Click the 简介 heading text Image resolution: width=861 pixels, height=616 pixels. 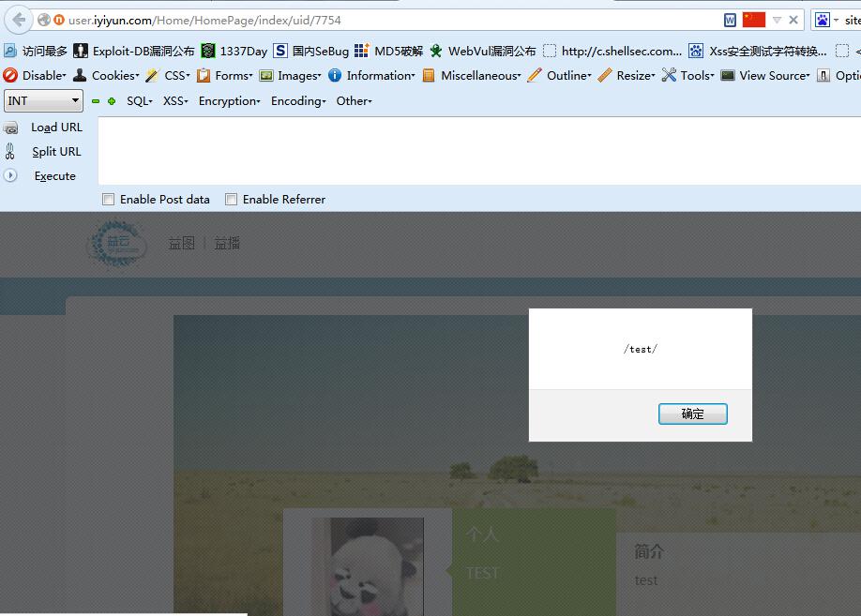649,551
